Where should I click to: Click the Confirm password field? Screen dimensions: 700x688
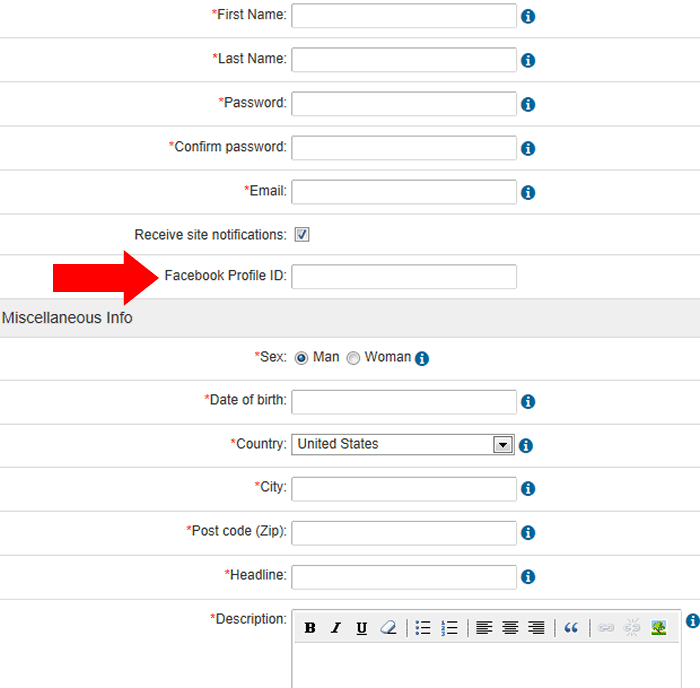coord(404,148)
